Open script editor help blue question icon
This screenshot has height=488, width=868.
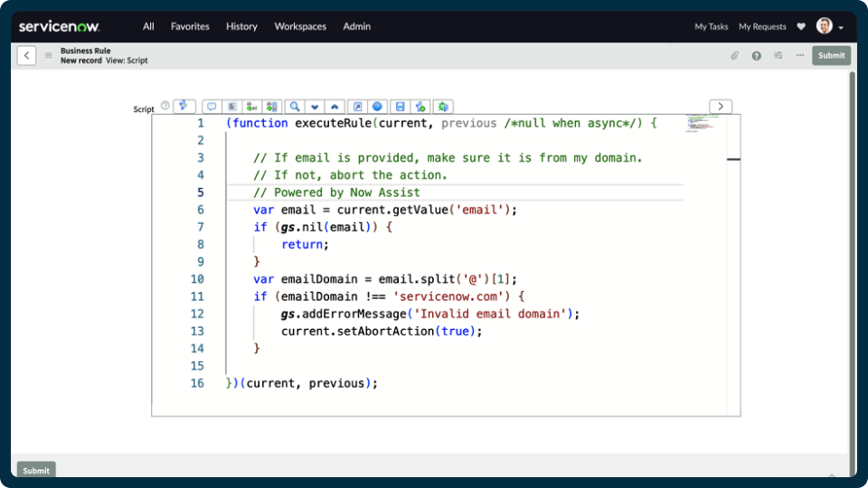(x=377, y=107)
